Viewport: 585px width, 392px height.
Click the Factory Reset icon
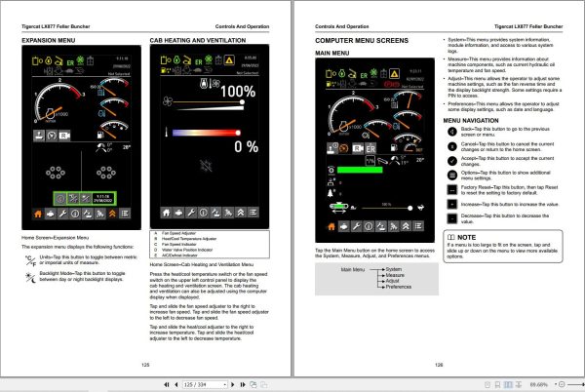click(x=452, y=190)
